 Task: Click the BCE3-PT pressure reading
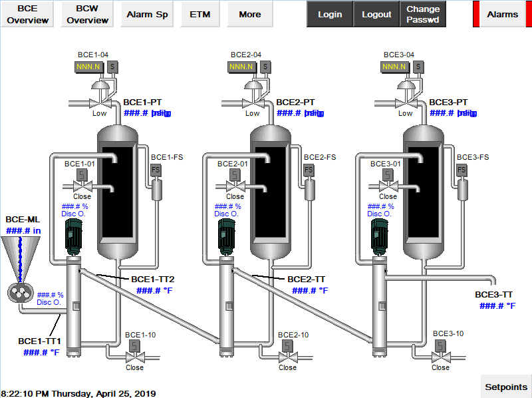click(x=454, y=113)
